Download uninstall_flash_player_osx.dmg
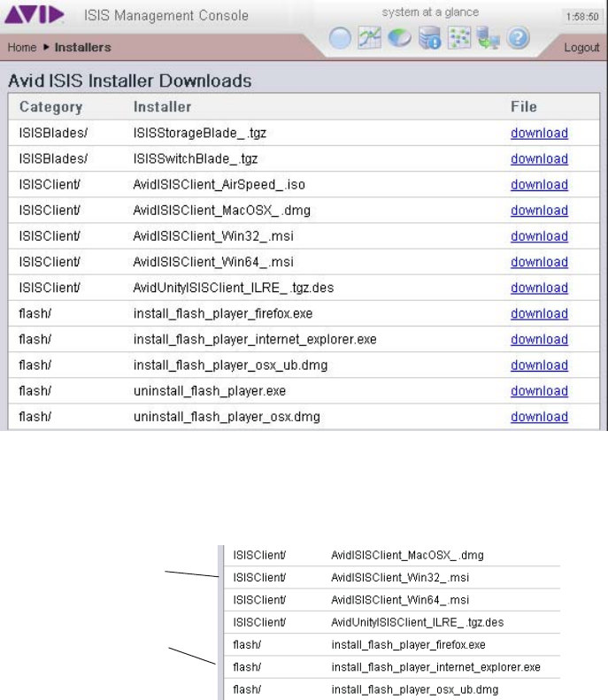The image size is (608, 700). [x=539, y=417]
